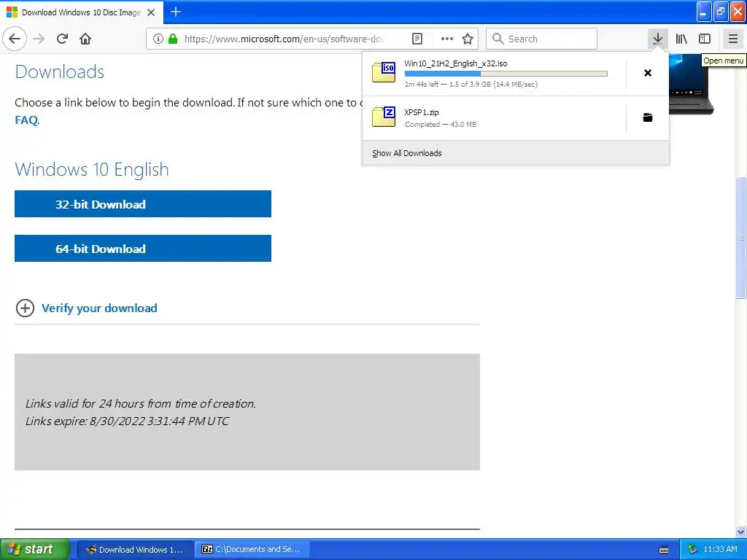
Task: Click the Verify your download link
Action: 99,308
